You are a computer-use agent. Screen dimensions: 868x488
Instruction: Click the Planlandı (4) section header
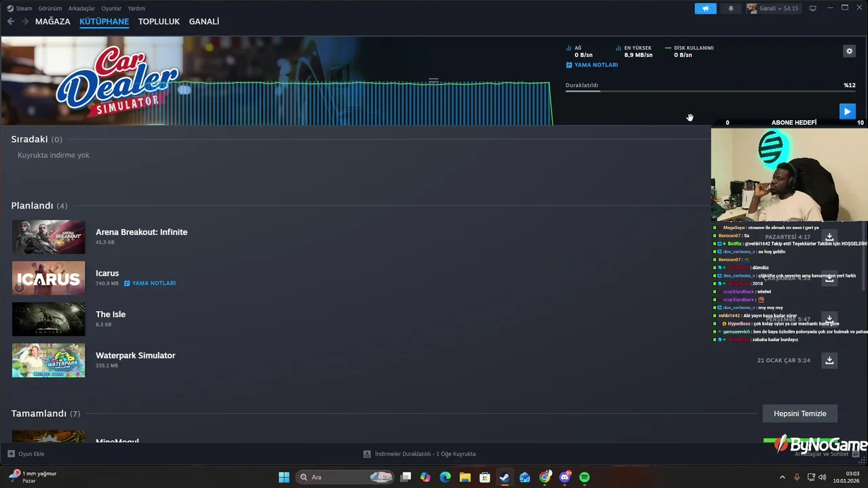click(39, 205)
